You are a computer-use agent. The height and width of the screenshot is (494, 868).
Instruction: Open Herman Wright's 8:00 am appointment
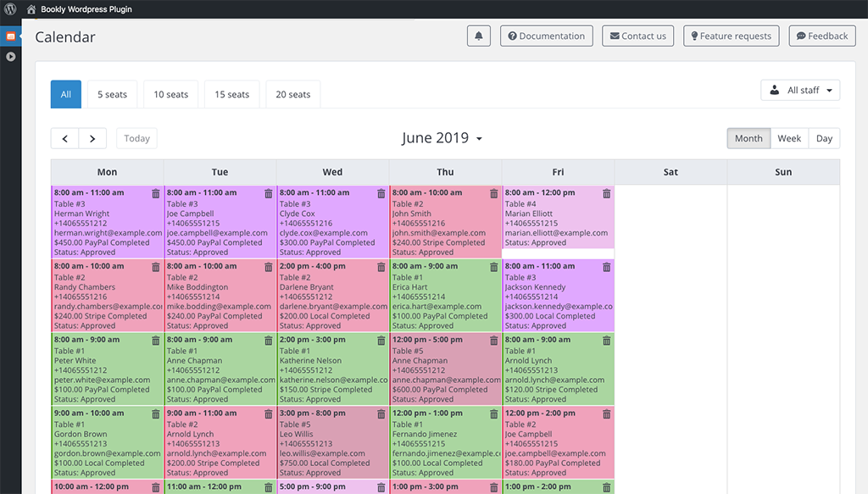pyautogui.click(x=108, y=222)
